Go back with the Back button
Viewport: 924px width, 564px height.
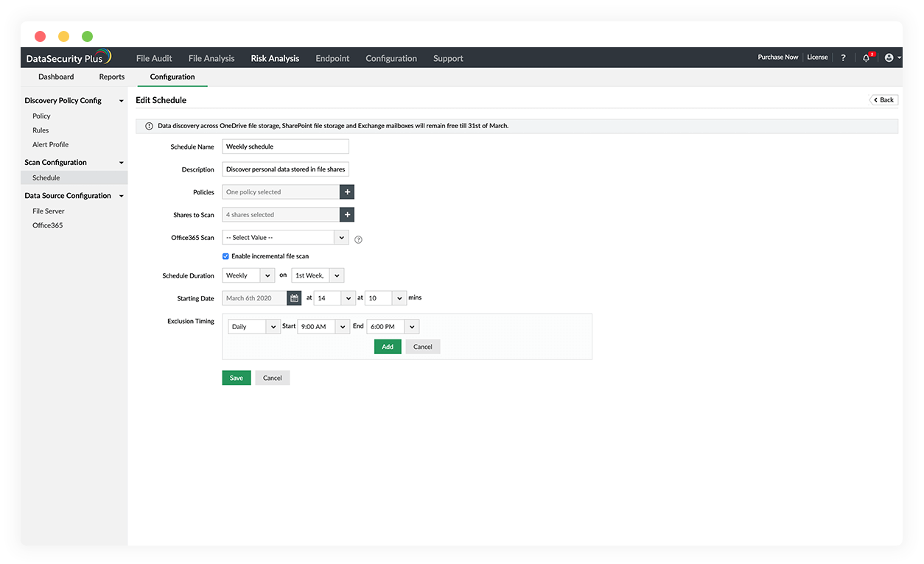pyautogui.click(x=884, y=100)
